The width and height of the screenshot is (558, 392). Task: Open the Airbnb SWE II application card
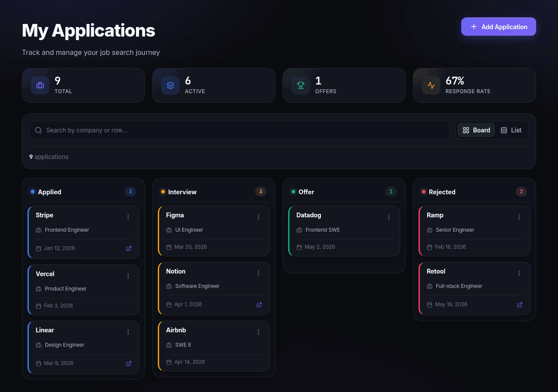tap(214, 346)
